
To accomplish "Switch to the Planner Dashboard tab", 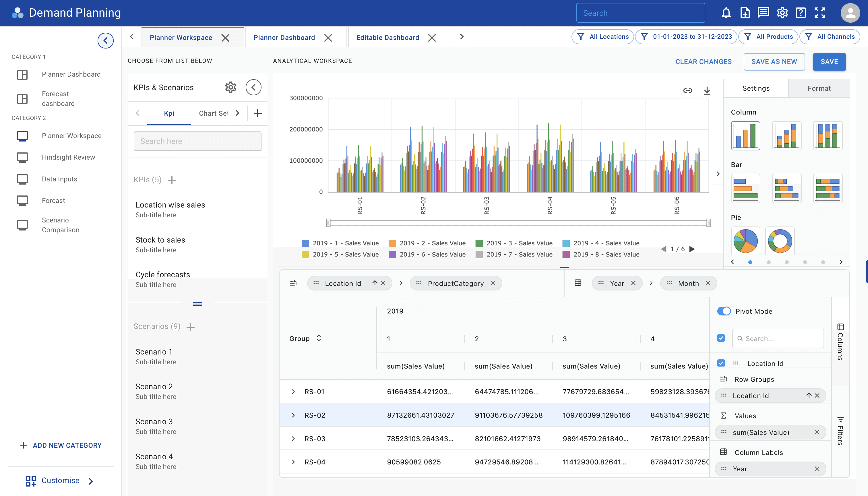I will tap(284, 38).
